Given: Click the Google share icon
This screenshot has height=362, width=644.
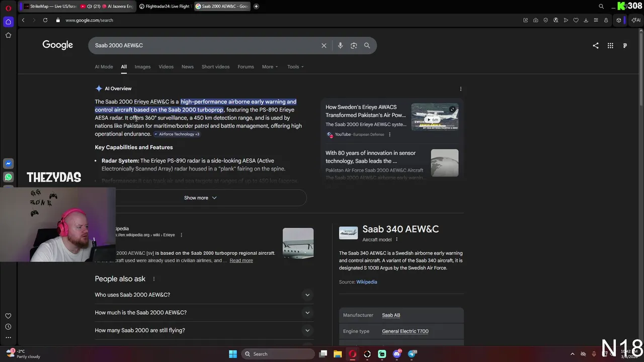Looking at the screenshot, I should click(x=596, y=45).
